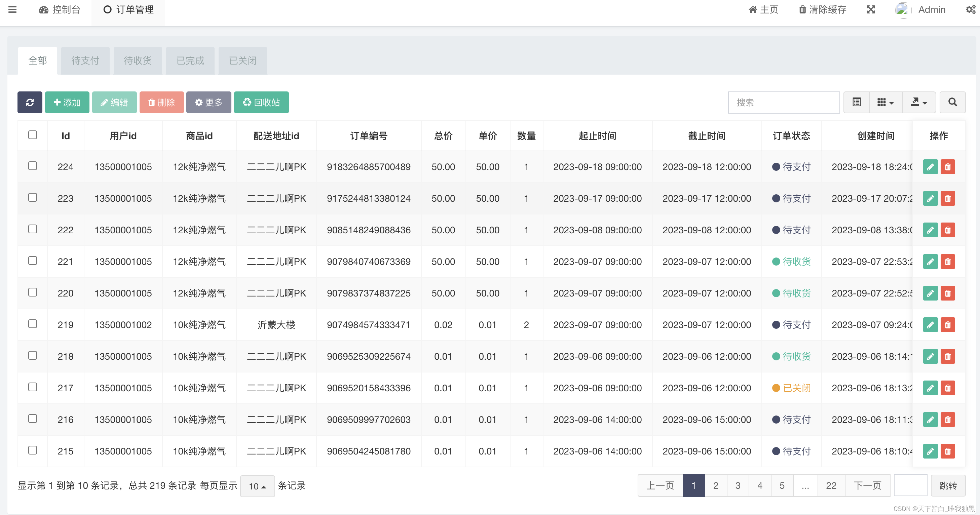Edit order 218 with pencil icon
Viewport: 980px width, 515px height.
coord(930,356)
